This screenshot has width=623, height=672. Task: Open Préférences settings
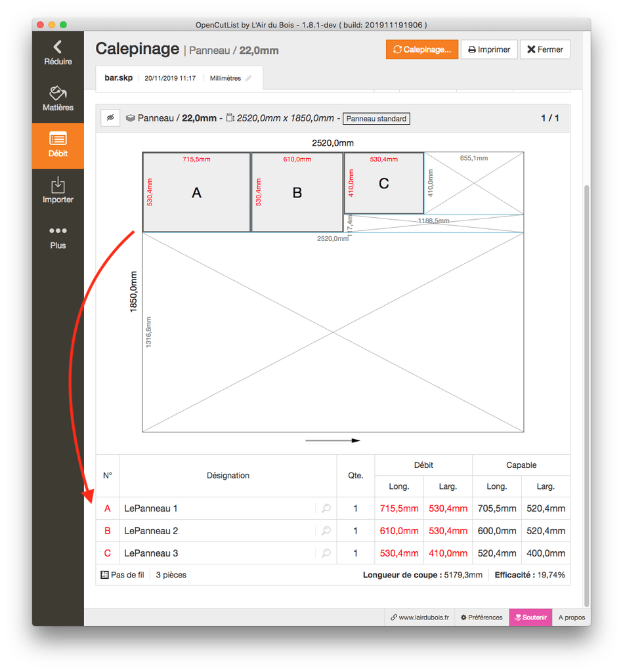click(x=481, y=618)
